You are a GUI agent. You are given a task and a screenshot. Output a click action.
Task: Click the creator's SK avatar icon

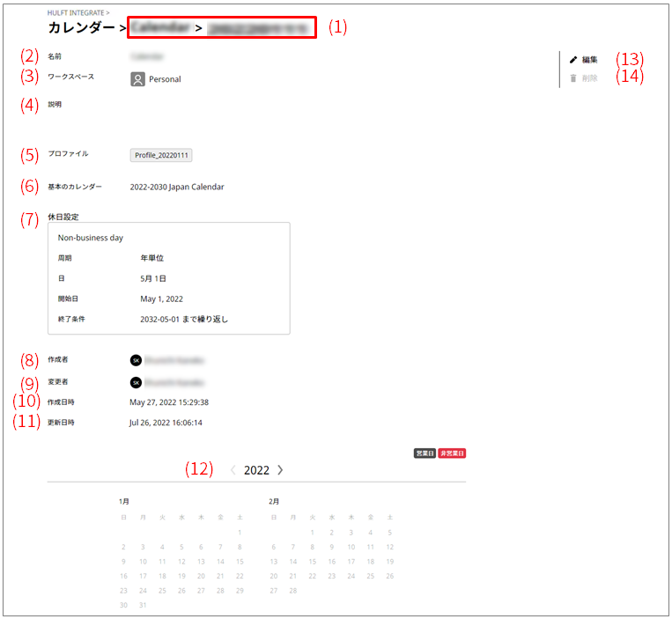point(136,360)
